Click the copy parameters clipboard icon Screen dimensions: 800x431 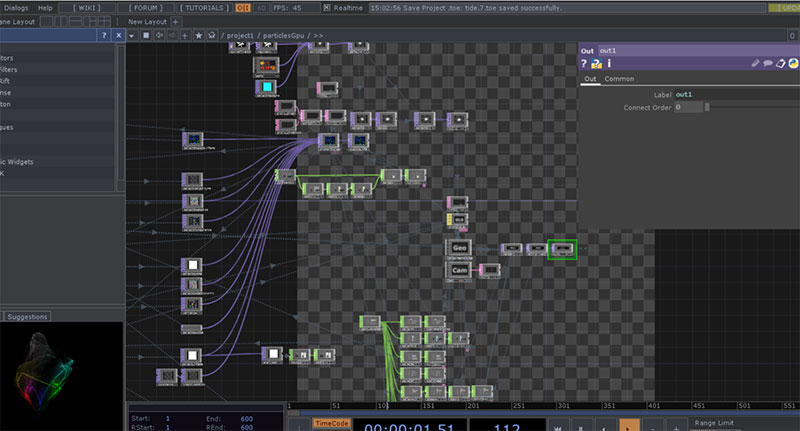point(781,63)
